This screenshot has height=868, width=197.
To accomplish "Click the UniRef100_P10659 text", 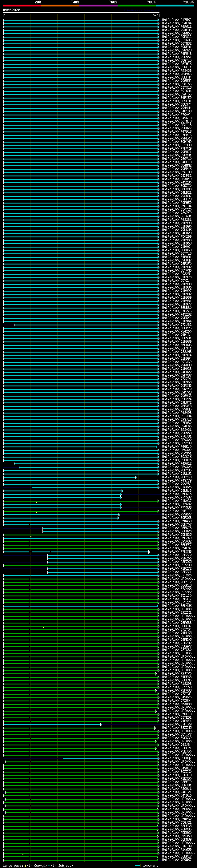I will pos(177,850).
